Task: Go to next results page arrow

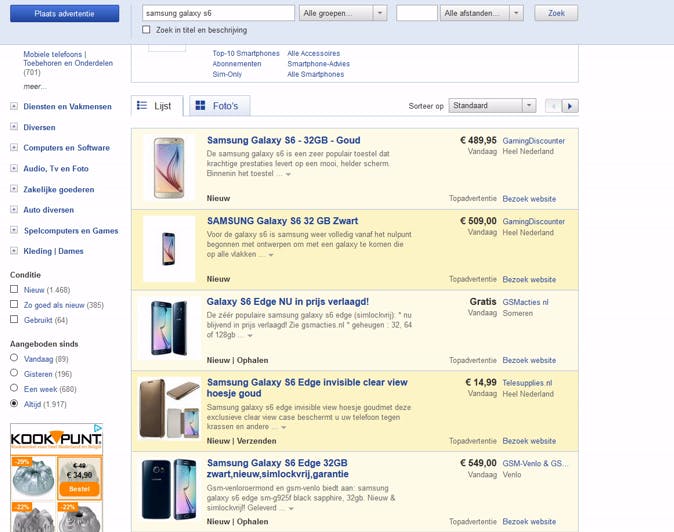Action: 570,106
